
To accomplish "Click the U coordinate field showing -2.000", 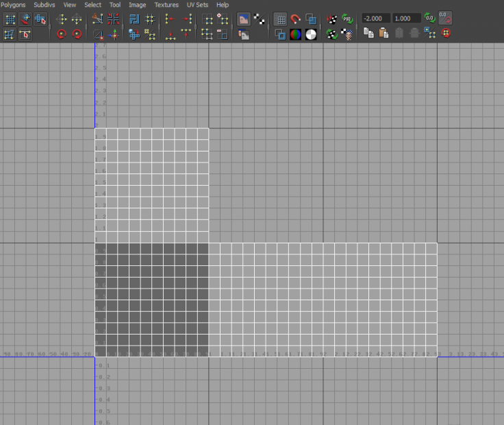I will (376, 19).
